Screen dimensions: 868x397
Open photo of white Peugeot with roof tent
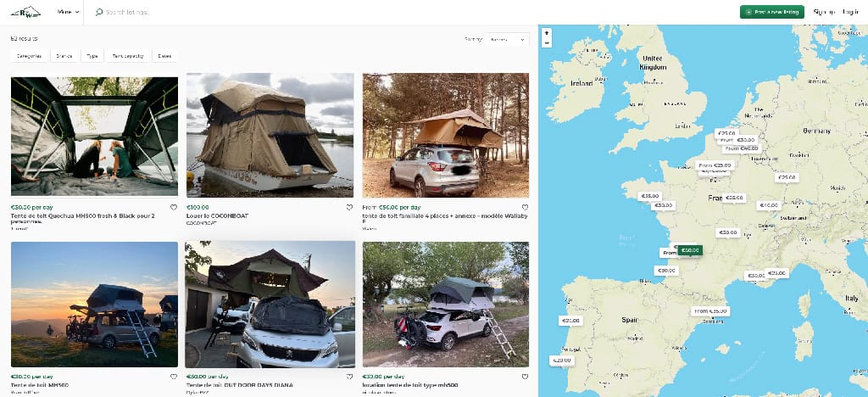pyautogui.click(x=270, y=305)
